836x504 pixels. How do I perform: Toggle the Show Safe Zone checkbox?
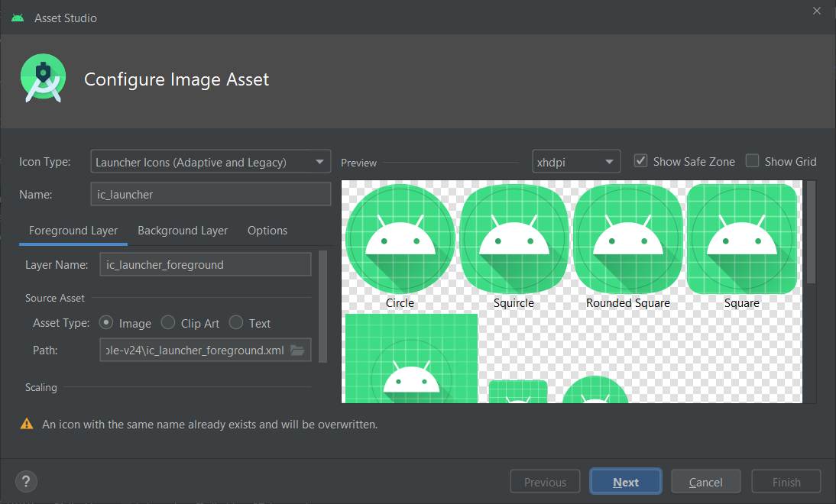point(640,161)
